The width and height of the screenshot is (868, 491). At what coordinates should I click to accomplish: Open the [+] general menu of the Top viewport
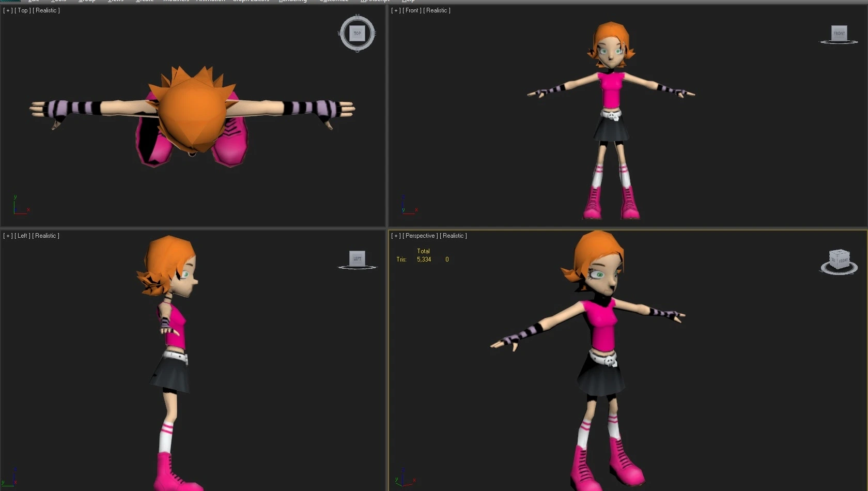pyautogui.click(x=8, y=10)
